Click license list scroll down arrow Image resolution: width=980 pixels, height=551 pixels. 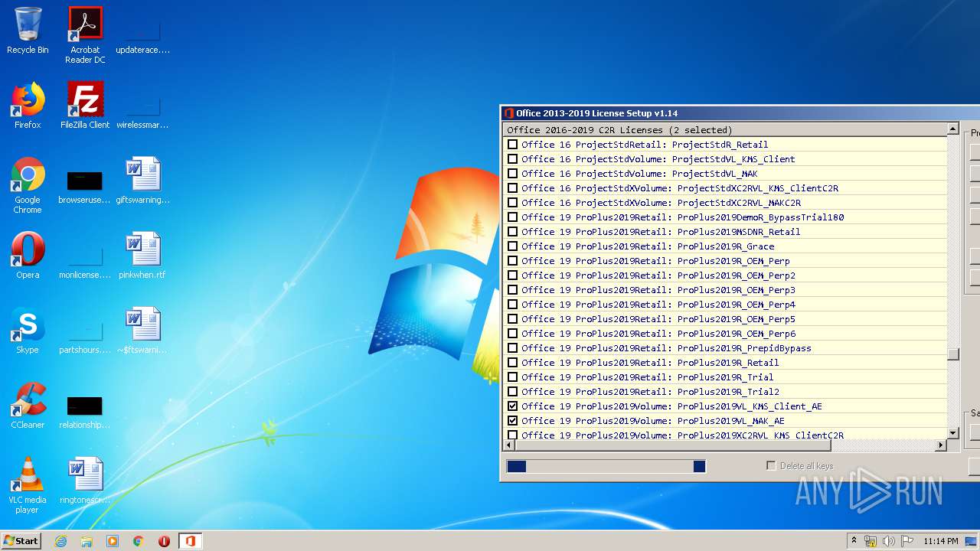tap(953, 433)
